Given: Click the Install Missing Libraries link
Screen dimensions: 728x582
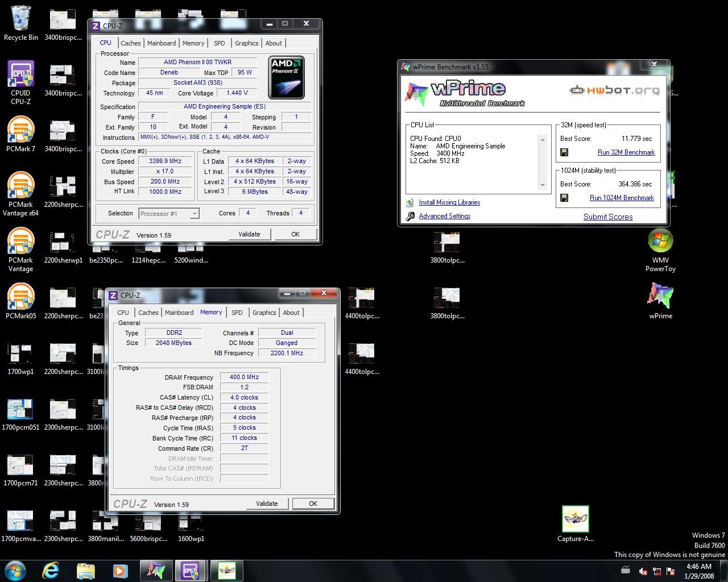Looking at the screenshot, I should 449,202.
